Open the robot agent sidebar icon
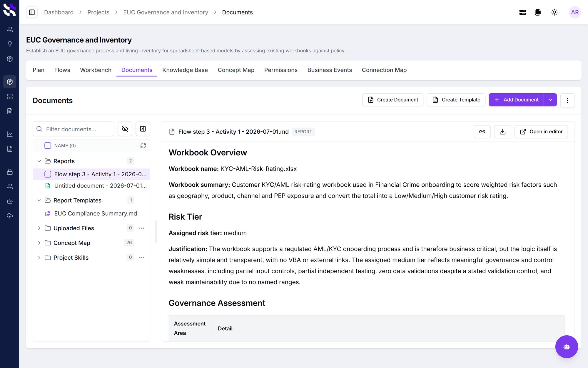Screen dimensions: 588x368 coord(10,201)
